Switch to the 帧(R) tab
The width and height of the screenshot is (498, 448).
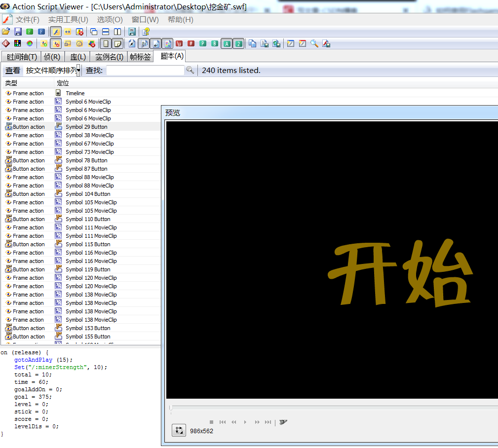[x=52, y=57]
